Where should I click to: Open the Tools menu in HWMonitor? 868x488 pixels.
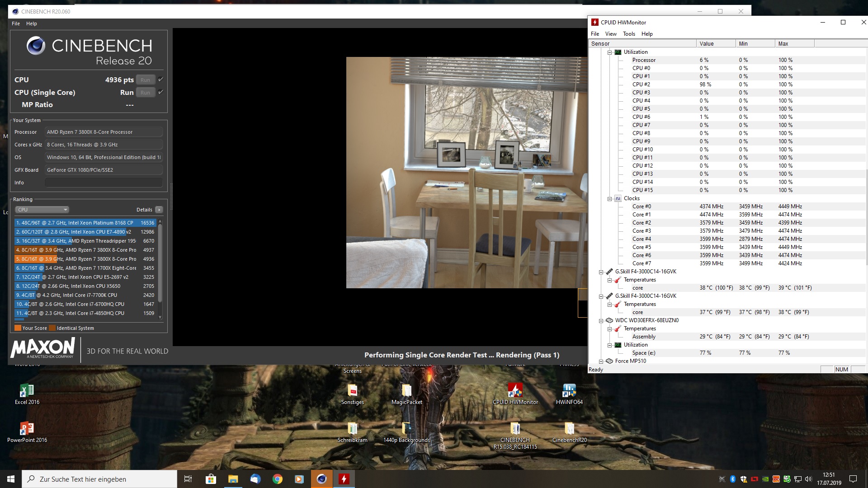628,34
